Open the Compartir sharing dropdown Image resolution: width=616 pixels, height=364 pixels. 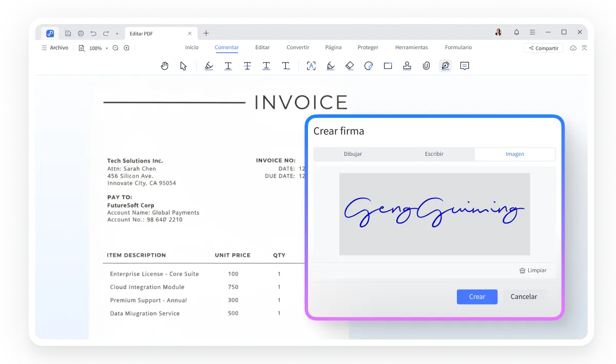(x=543, y=48)
